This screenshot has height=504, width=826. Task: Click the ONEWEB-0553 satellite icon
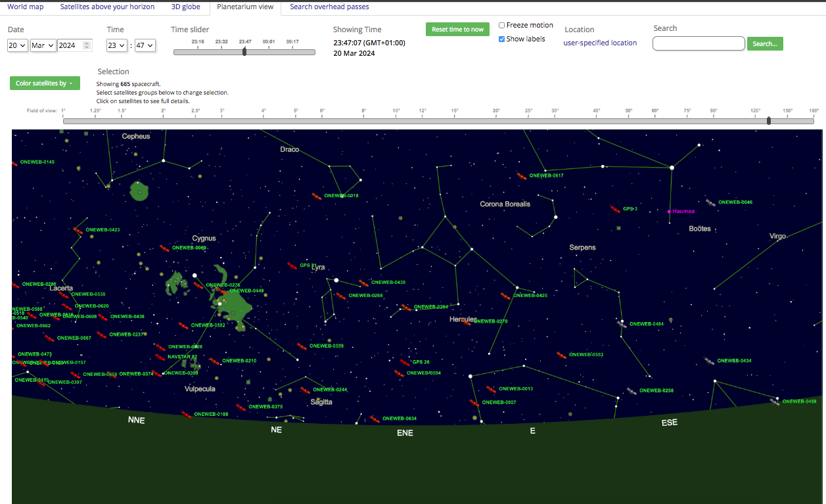(561, 355)
